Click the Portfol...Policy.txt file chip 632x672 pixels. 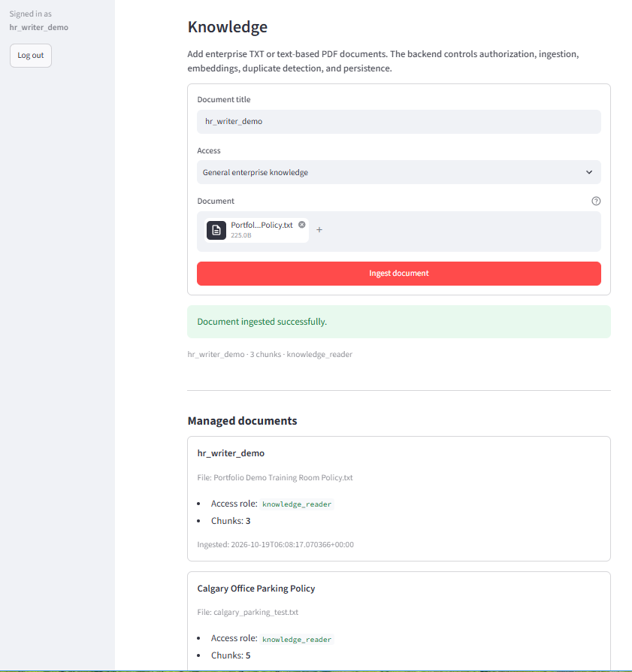click(256, 230)
